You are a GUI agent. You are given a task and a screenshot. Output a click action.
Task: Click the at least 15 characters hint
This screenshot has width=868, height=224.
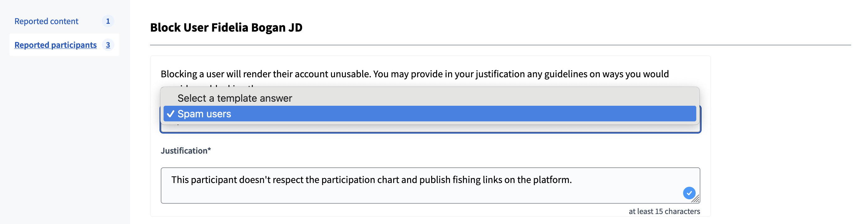click(x=665, y=211)
